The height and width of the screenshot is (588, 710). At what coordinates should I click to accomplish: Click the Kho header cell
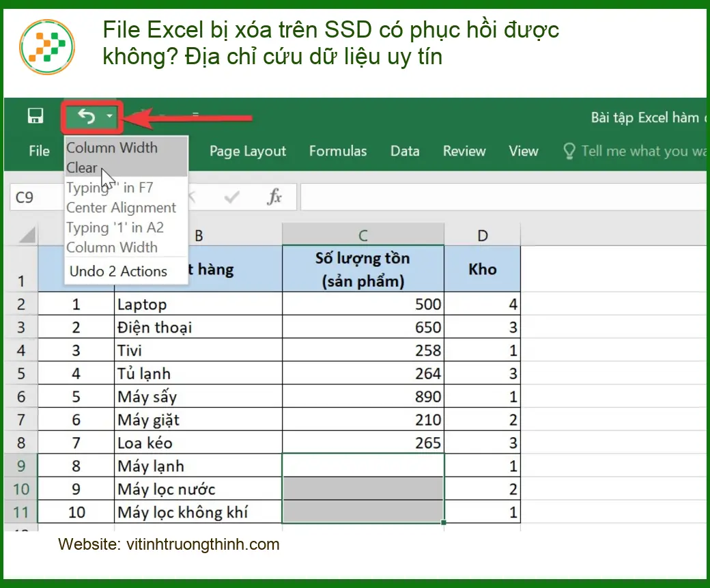(x=483, y=269)
